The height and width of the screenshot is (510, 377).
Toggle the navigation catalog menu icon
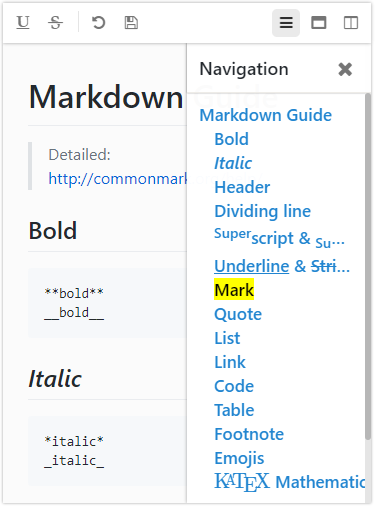[286, 23]
